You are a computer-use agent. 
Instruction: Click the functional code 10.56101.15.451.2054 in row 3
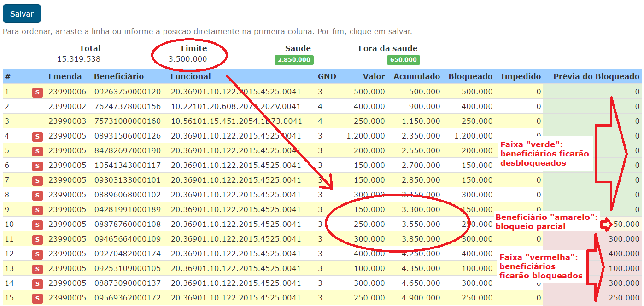point(236,121)
